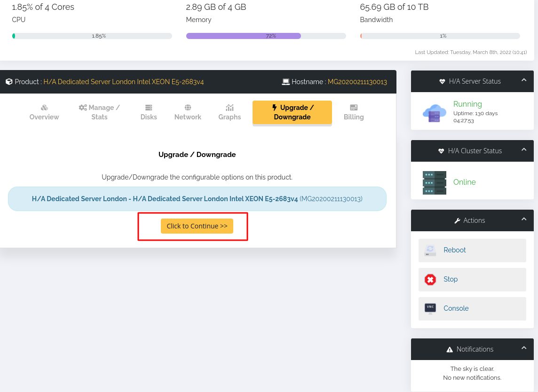Click the '2.89 GB of 4 GB' text

click(x=216, y=7)
